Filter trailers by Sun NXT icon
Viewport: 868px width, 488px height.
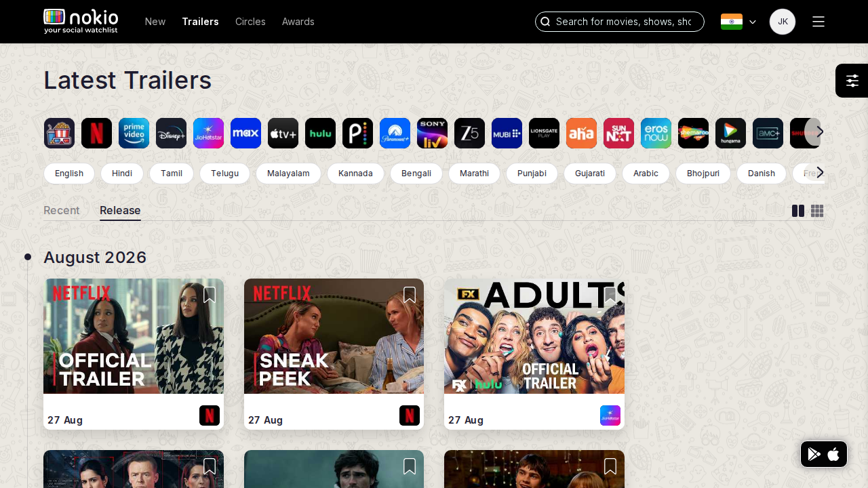[618, 133]
